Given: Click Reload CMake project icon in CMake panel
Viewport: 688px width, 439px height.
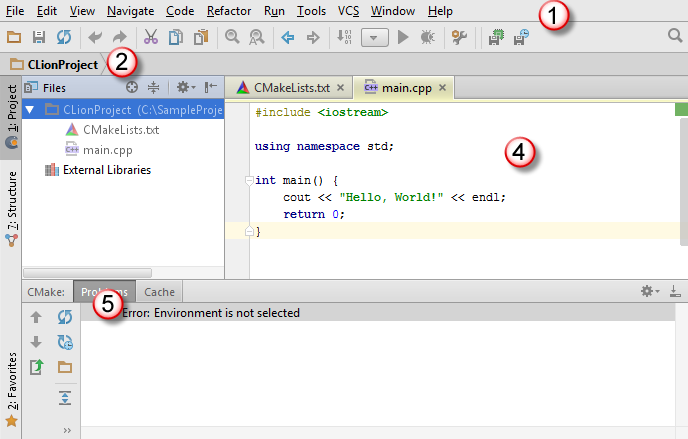Looking at the screenshot, I should click(x=65, y=318).
